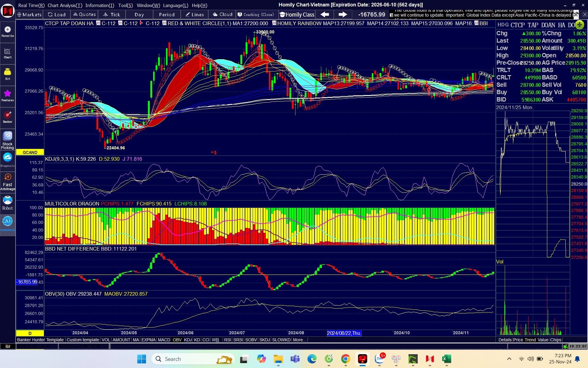The width and height of the screenshot is (588, 368).
Task: Open the Help(H) menu
Action: coord(199,5)
